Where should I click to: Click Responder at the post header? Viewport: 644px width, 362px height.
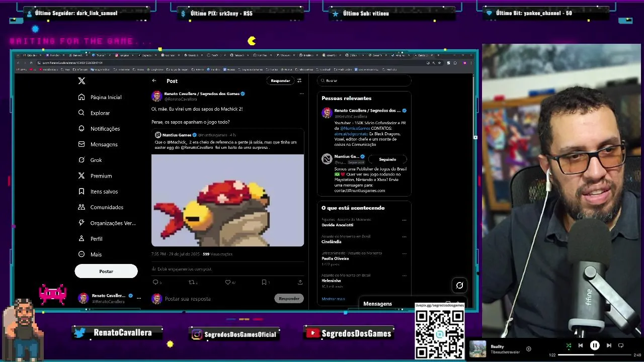(x=280, y=80)
